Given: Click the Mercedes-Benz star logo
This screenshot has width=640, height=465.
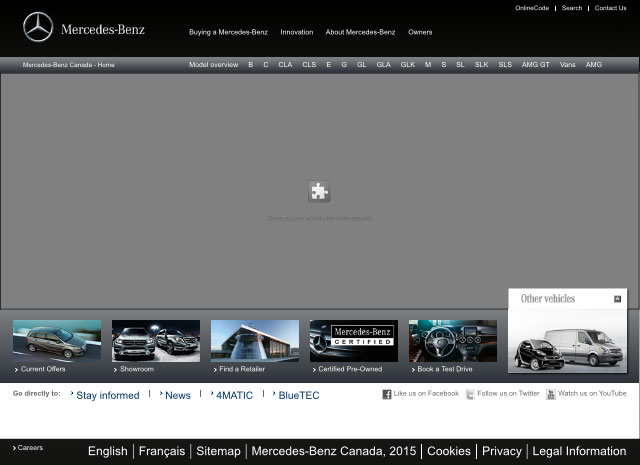Looking at the screenshot, I should click(38, 27).
